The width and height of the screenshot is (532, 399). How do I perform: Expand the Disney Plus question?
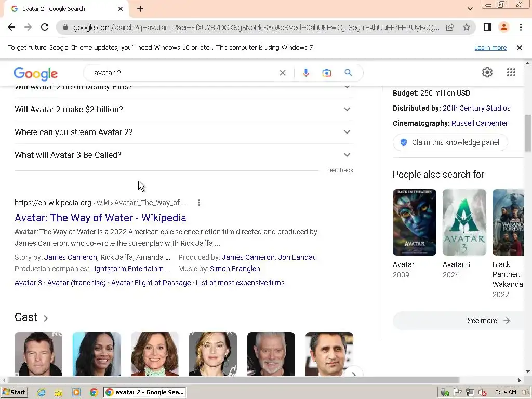click(x=183, y=89)
